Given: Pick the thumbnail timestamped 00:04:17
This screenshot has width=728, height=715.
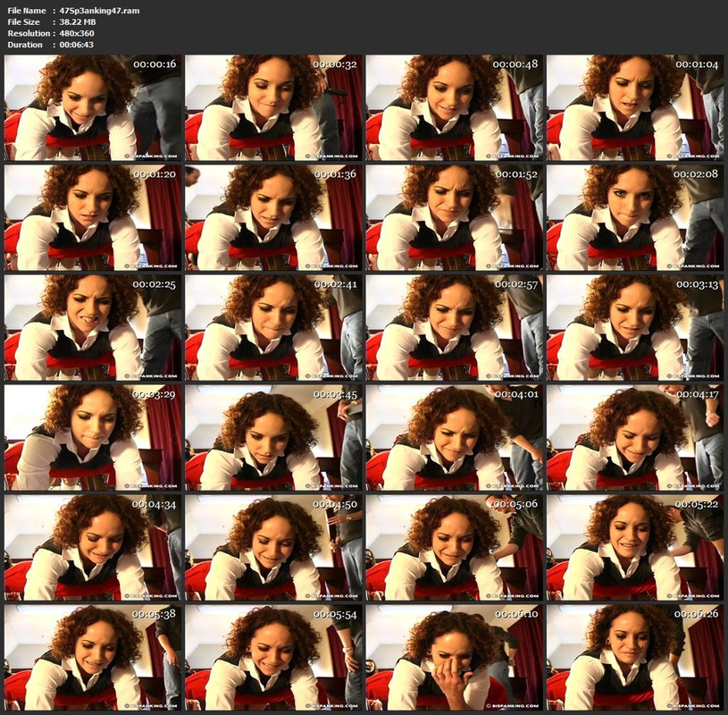Looking at the screenshot, I should tap(635, 438).
